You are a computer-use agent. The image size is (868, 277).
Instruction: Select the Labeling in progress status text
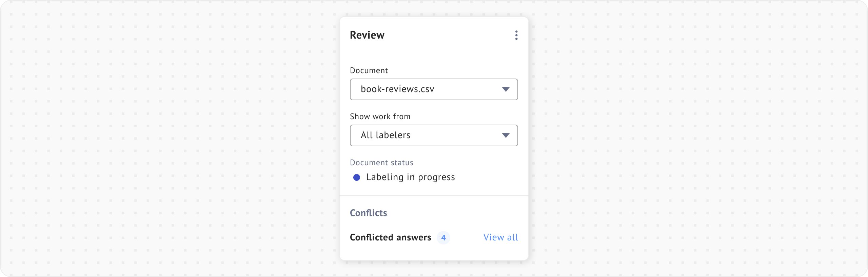[410, 177]
